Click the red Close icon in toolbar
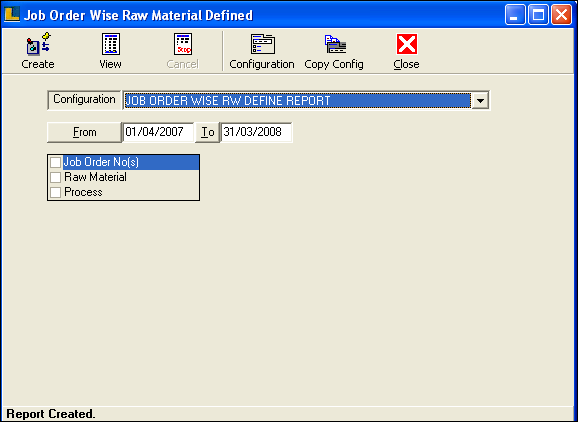 [x=407, y=44]
